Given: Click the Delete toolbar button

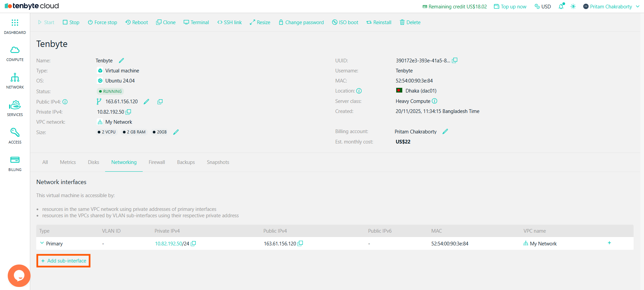Looking at the screenshot, I should [x=410, y=22].
